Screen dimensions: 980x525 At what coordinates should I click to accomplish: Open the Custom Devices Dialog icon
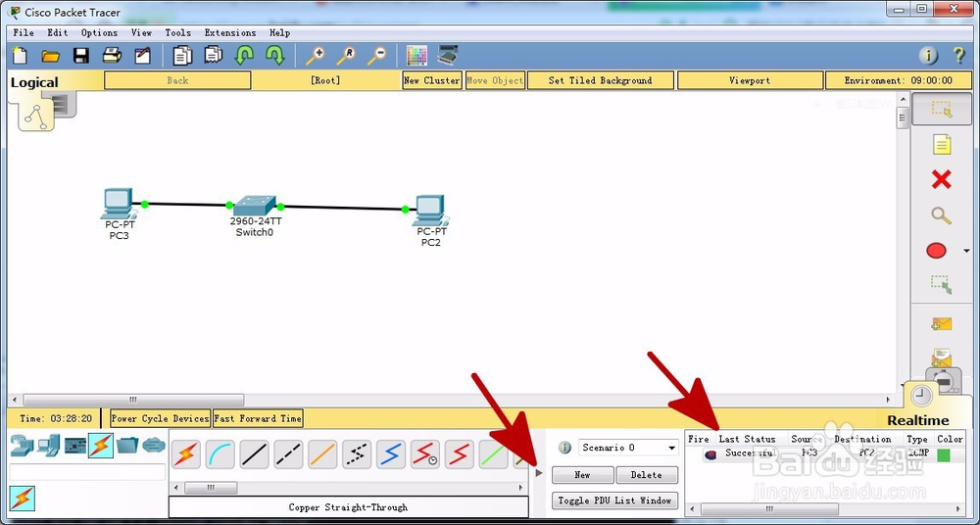pos(448,55)
